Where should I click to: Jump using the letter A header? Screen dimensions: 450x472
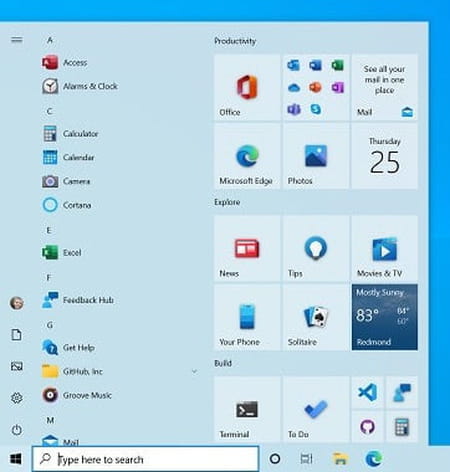click(x=50, y=40)
